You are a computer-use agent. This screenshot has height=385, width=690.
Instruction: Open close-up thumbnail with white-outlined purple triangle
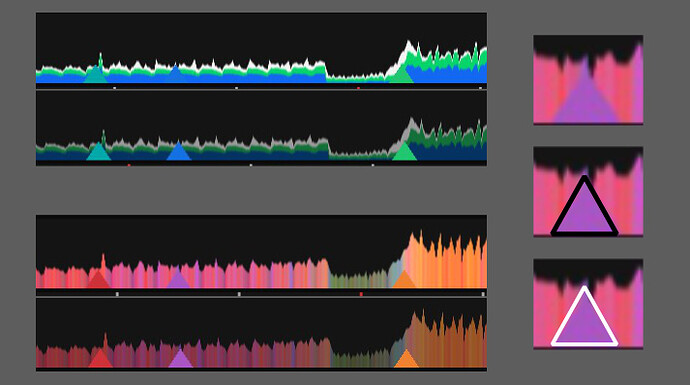(588, 304)
